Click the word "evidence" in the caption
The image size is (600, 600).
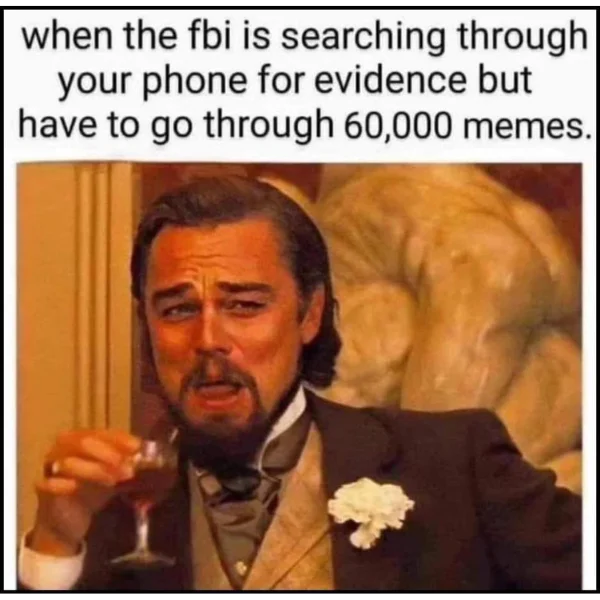point(391,80)
